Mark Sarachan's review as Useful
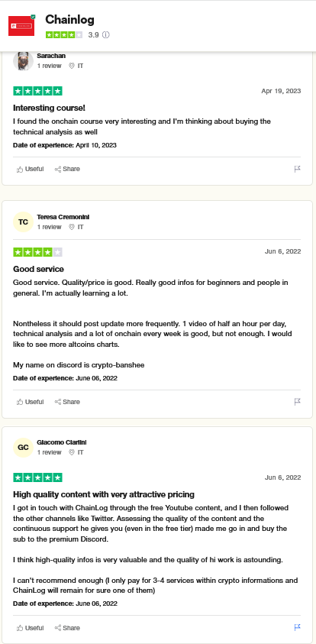The image size is (316, 644). pos(30,169)
